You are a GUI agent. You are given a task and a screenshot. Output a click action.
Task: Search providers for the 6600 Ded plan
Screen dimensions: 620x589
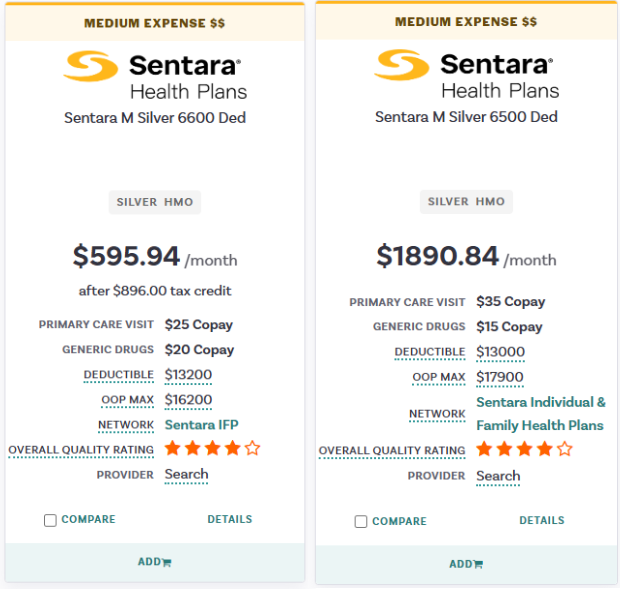click(187, 475)
